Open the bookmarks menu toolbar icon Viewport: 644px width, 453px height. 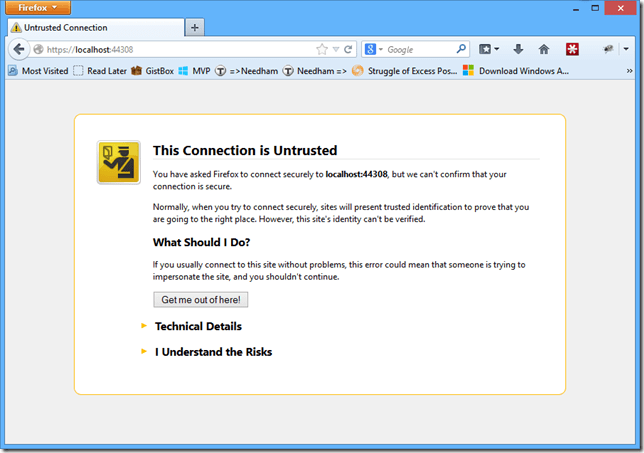[x=489, y=49]
